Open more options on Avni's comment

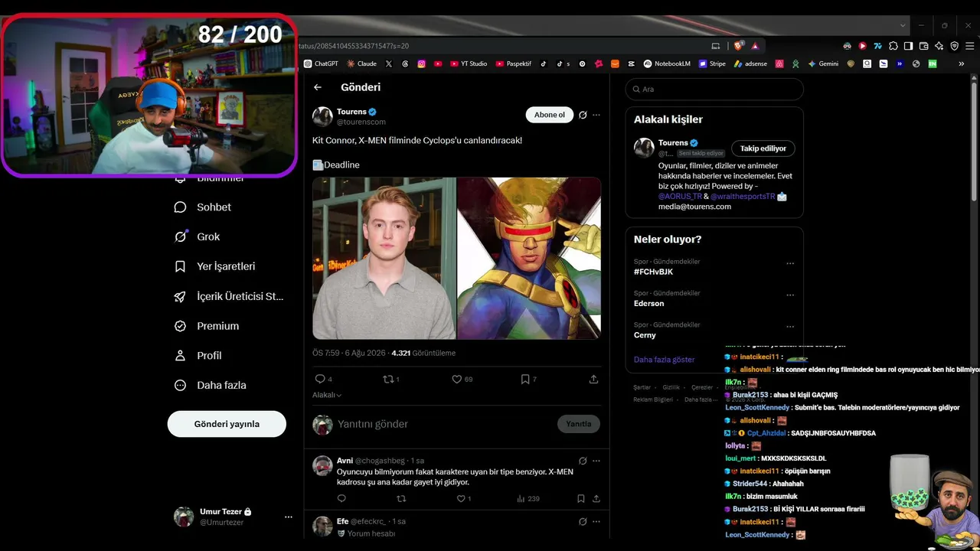point(596,461)
